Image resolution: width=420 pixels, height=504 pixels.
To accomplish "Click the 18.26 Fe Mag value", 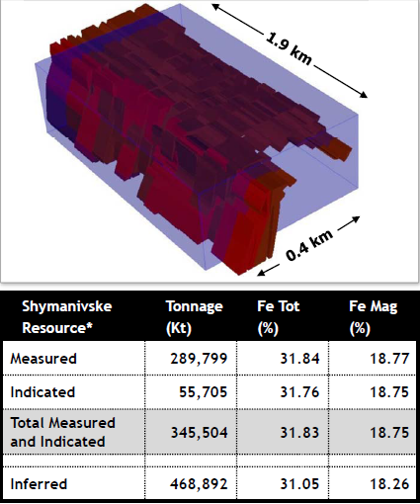I will (389, 484).
